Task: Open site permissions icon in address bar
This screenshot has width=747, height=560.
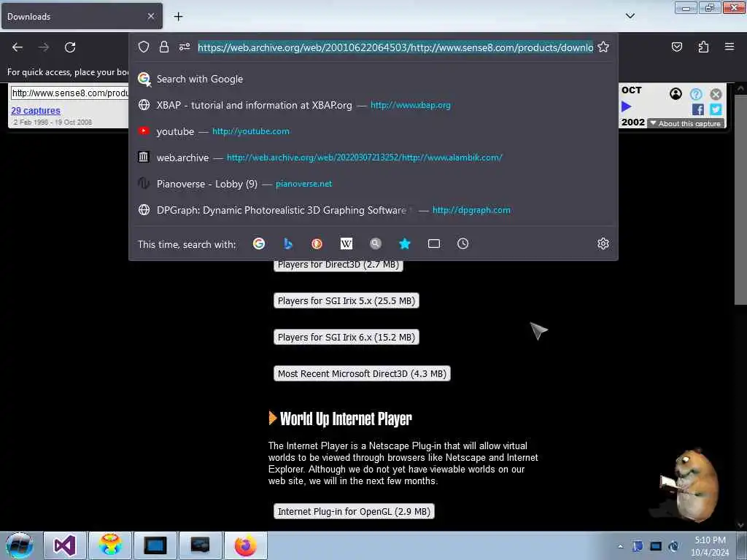Action: 185,47
